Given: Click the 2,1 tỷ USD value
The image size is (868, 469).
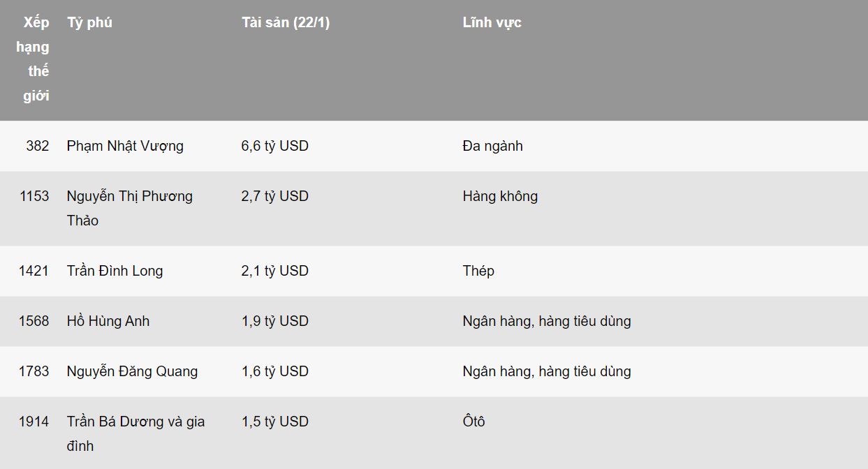Looking at the screenshot, I should [275, 271].
